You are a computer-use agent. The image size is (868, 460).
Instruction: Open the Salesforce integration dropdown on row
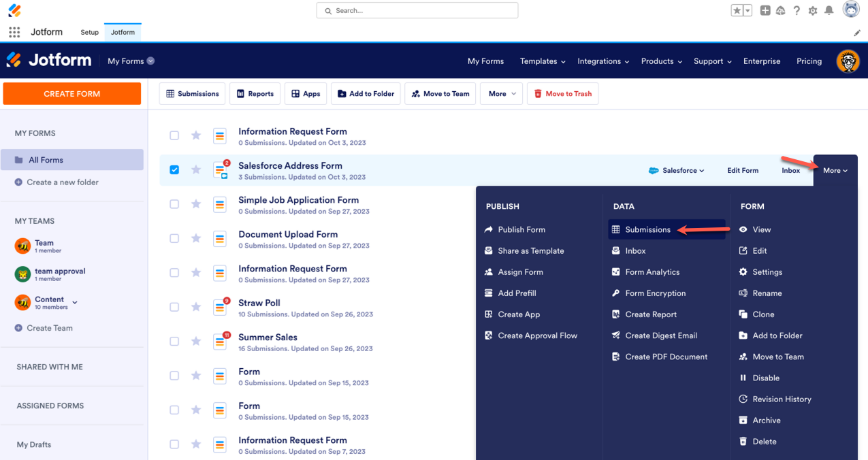click(677, 171)
